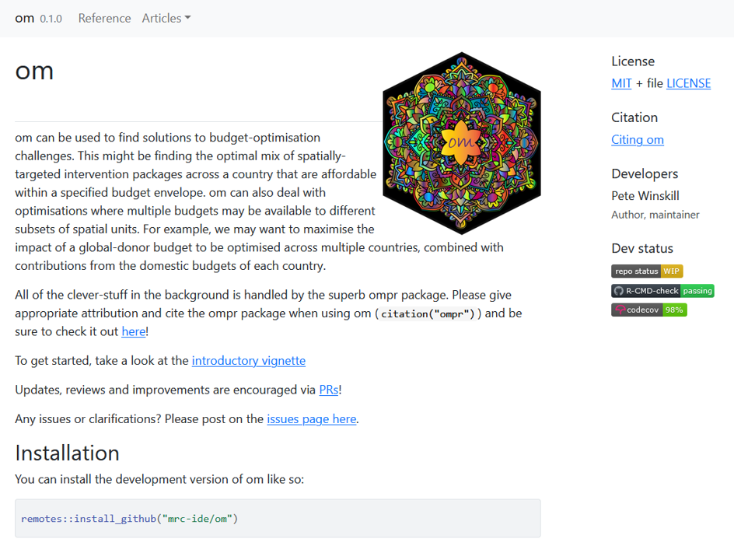Screen dimensions: 734x560
Task: Click the GitHub icon in R-CMD-check badge
Action: click(x=619, y=291)
